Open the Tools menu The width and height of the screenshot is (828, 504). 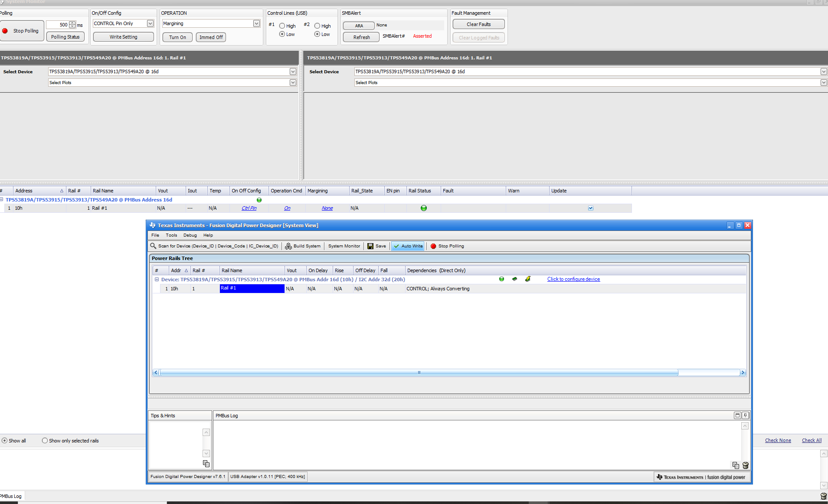tap(171, 235)
